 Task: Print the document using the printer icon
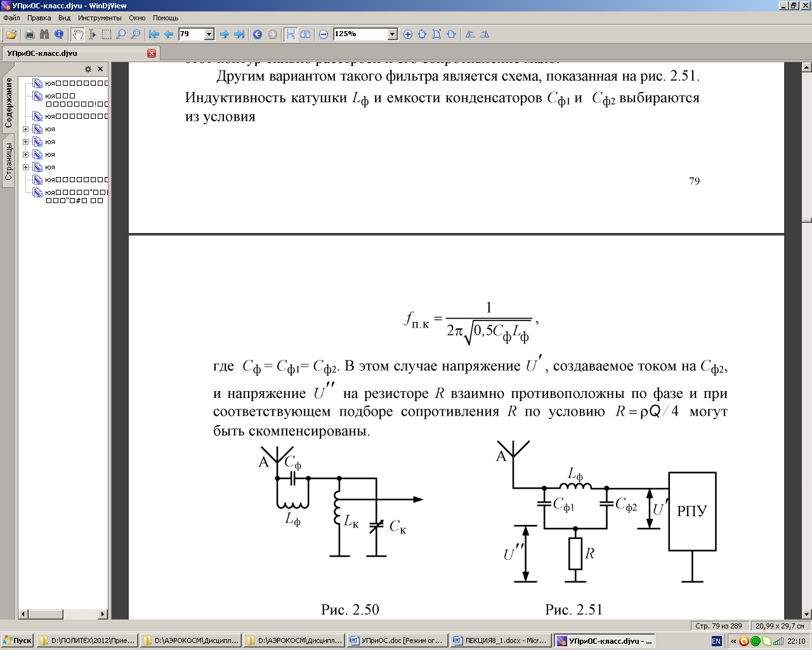(x=29, y=34)
